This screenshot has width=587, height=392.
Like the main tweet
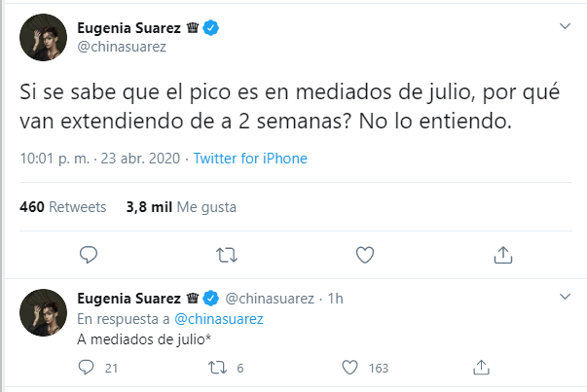pyautogui.click(x=365, y=255)
